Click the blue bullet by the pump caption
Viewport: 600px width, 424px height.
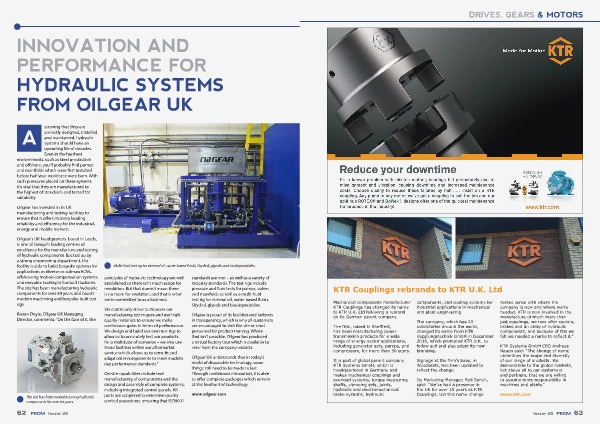pos(20,399)
